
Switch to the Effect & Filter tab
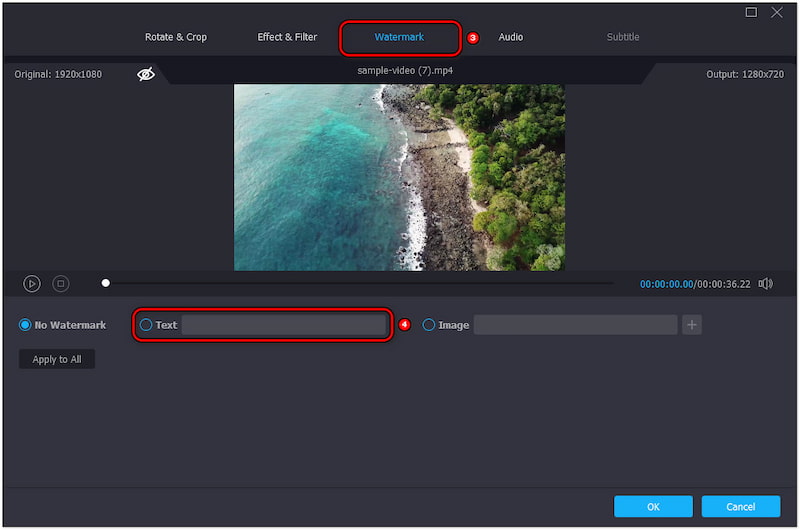point(287,37)
